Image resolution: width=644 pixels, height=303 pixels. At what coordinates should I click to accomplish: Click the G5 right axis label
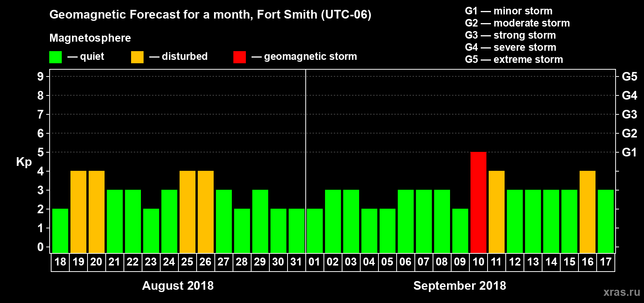tap(630, 77)
